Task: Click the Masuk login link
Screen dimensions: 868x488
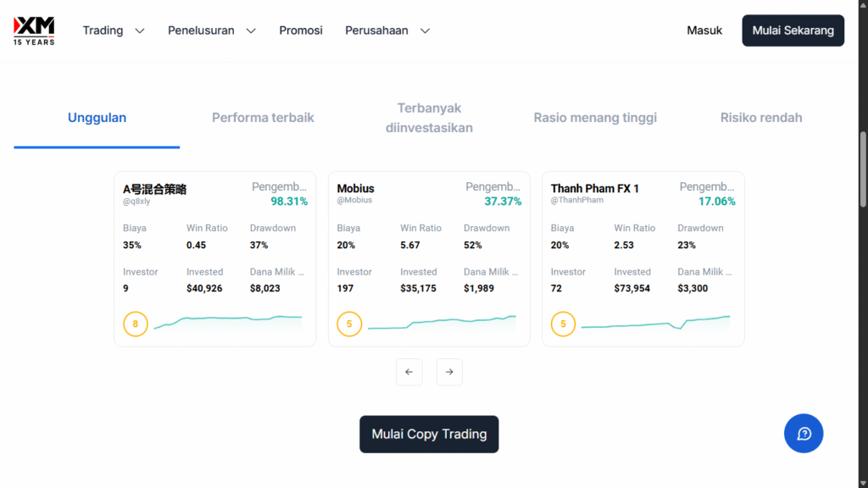Action: [x=704, y=30]
